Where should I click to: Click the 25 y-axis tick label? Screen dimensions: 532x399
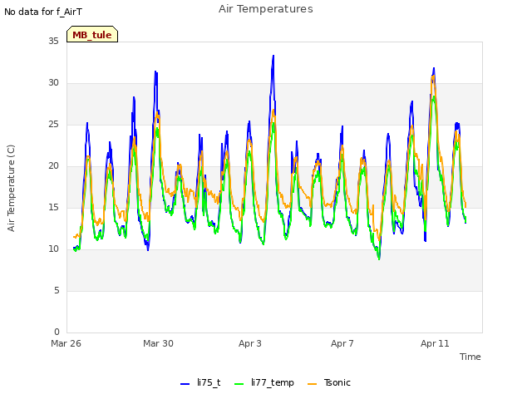point(53,125)
